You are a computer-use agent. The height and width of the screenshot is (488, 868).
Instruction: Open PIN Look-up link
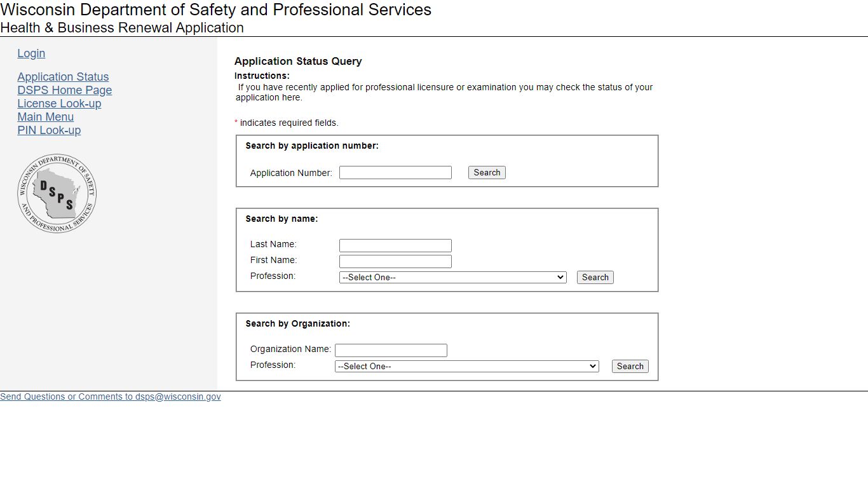(49, 130)
